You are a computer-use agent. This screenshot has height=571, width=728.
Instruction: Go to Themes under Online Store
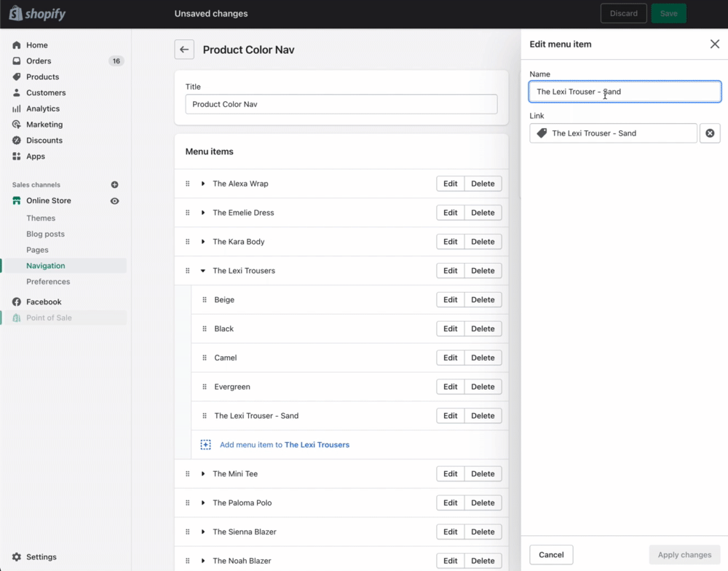coord(41,218)
